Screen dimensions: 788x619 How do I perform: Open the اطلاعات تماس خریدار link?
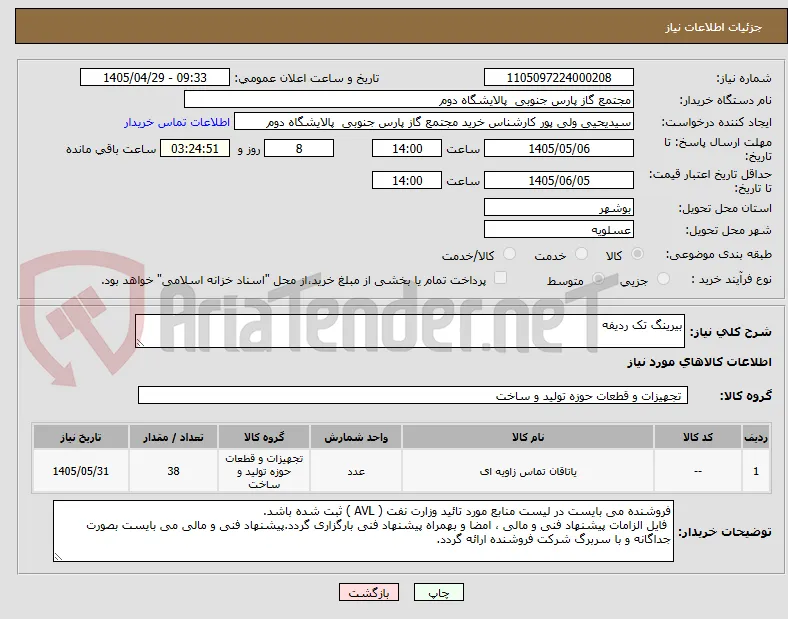tap(177, 122)
